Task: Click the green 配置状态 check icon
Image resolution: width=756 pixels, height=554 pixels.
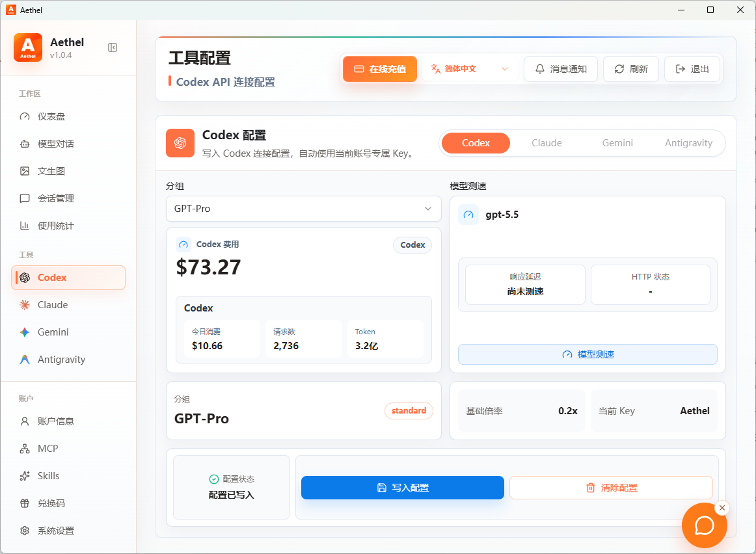Action: [x=214, y=479]
